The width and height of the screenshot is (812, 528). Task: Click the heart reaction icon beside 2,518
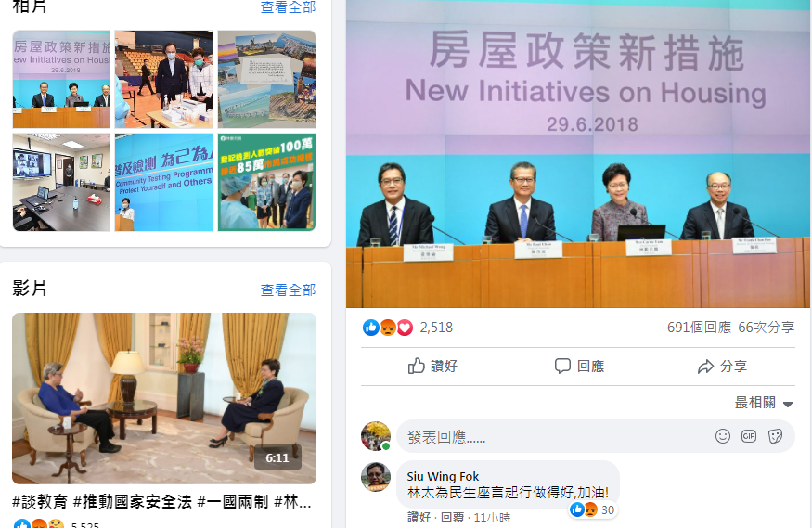(x=405, y=328)
